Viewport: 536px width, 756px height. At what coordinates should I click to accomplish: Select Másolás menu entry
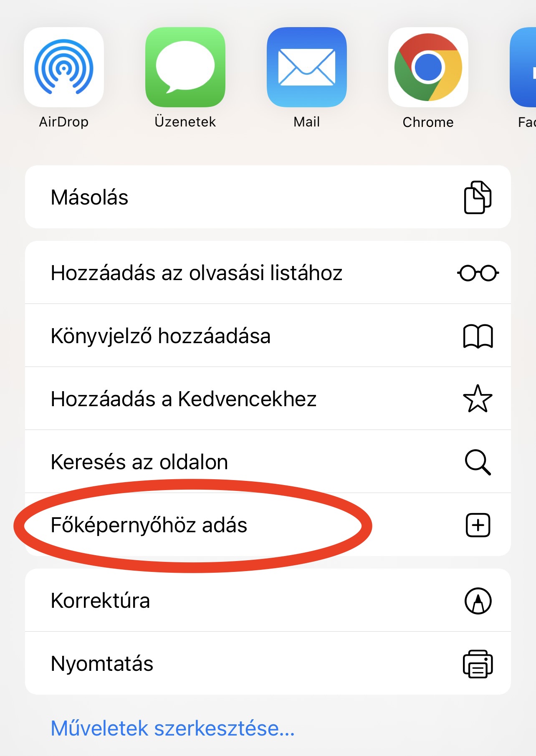[268, 197]
